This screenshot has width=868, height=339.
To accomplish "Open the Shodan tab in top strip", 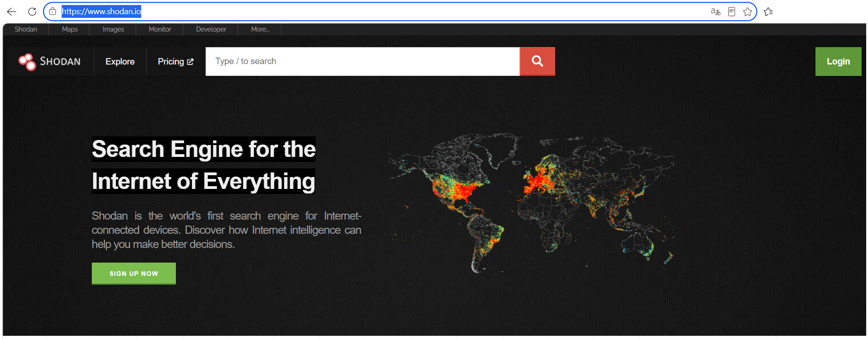I will click(x=26, y=29).
